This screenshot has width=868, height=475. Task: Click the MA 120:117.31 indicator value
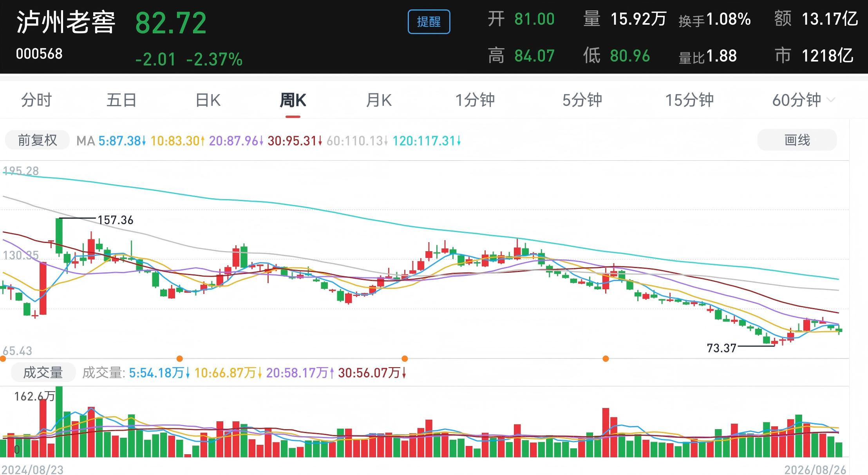427,141
